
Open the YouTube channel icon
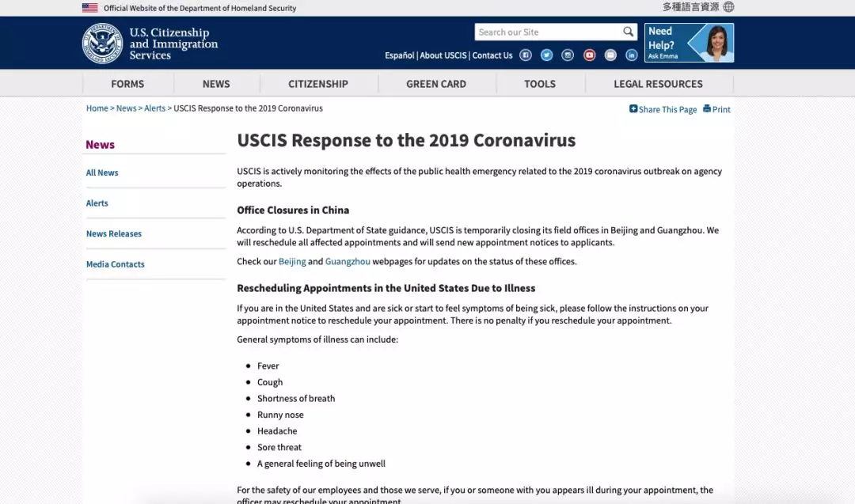click(589, 55)
